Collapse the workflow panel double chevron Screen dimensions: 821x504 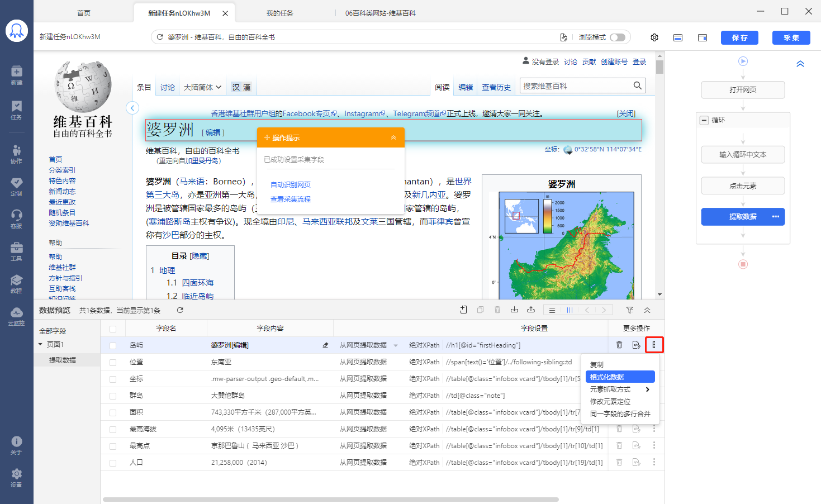[800, 64]
